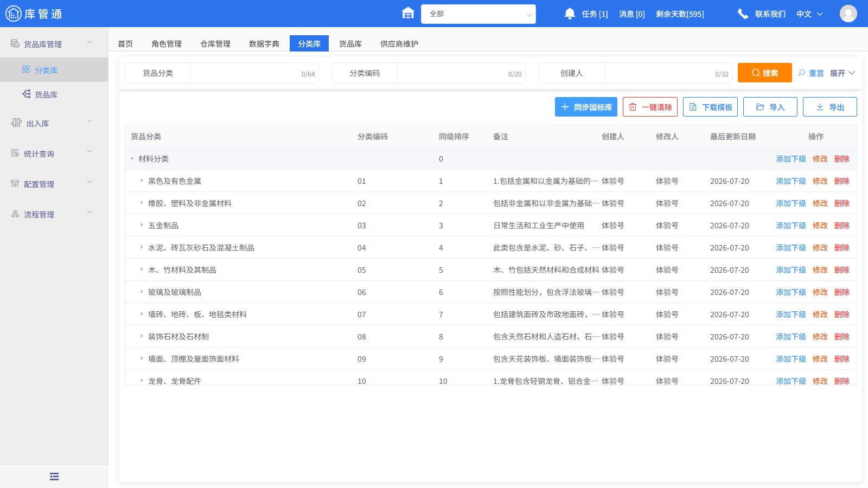
Task: Expand the 玻璃及玻璃制品 row
Action: click(142, 292)
